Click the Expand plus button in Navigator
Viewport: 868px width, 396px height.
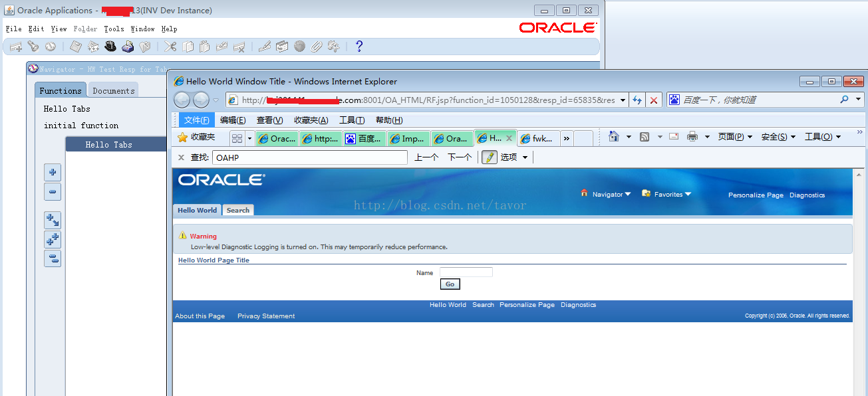click(x=53, y=173)
